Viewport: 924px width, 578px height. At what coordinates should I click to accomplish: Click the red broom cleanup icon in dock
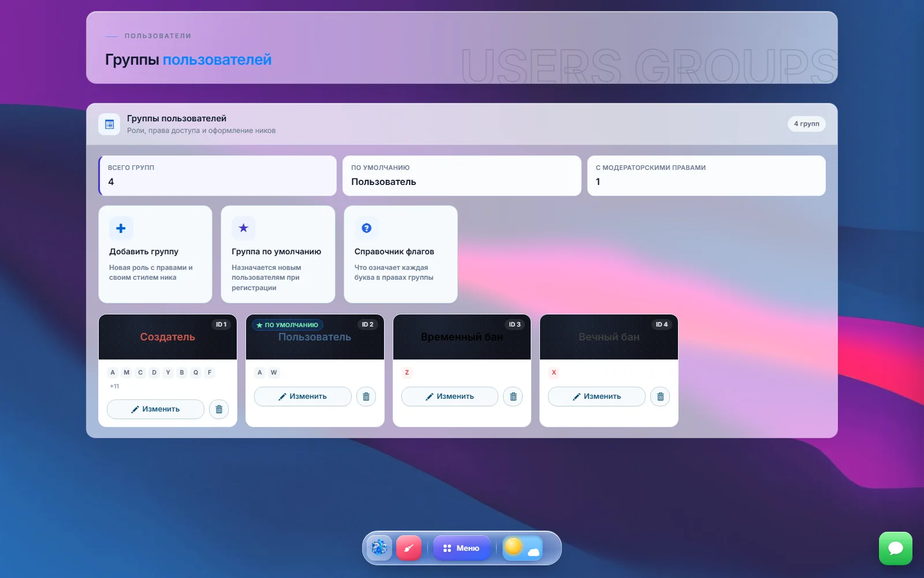409,548
